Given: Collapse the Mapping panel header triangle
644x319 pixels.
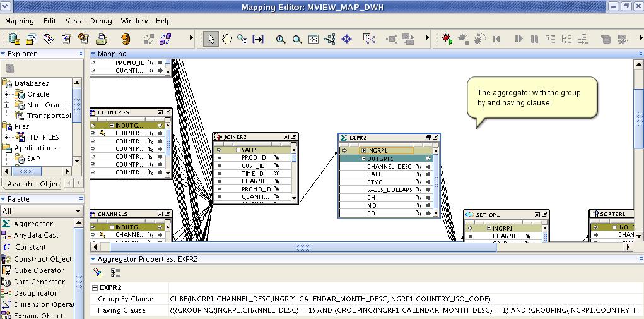Looking at the screenshot, I should (93, 54).
